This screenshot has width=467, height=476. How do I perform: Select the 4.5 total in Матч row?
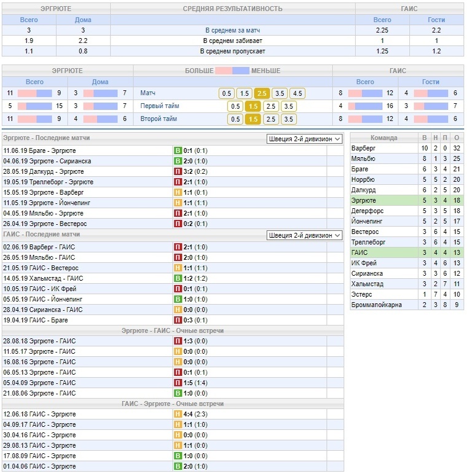[297, 93]
